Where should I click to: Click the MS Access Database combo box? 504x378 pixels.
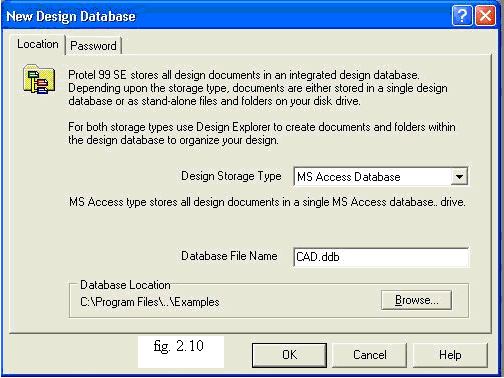(381, 177)
